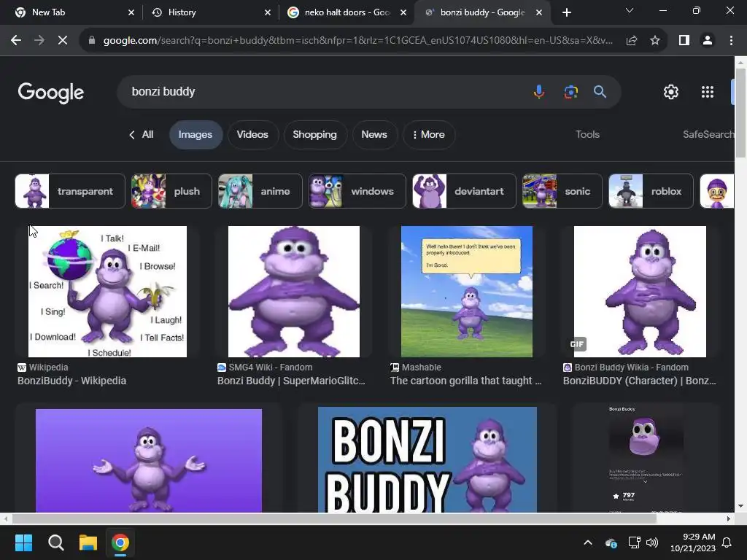
Task: Click the horizontal scrollbar
Action: pos(333,518)
